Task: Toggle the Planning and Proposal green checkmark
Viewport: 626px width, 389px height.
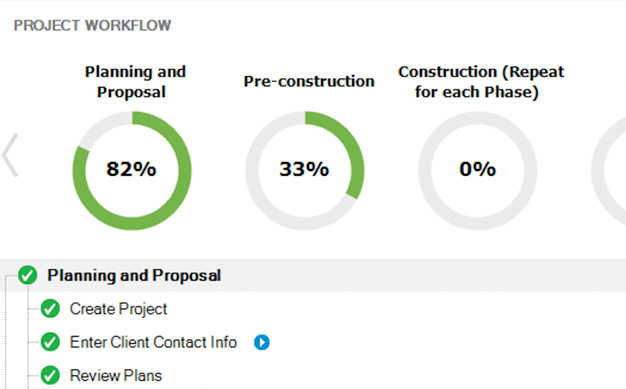Action: click(28, 275)
